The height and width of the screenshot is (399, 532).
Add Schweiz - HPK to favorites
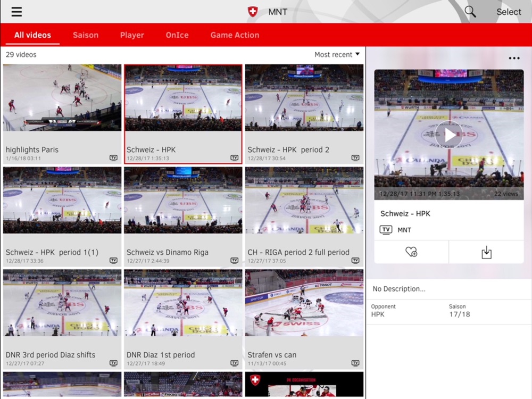411,252
